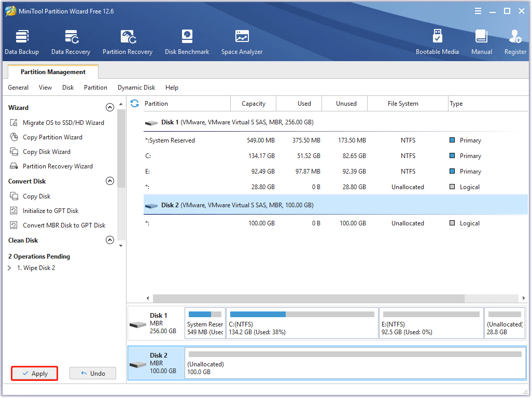The width and height of the screenshot is (532, 398).
Task: Select the C: partition row
Action: pos(335,156)
